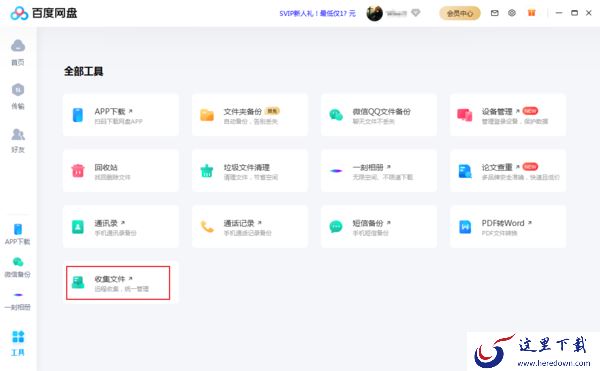This screenshot has height=371, width=600.
Task: Open APP下载 in the left sidebar
Action: click(18, 234)
